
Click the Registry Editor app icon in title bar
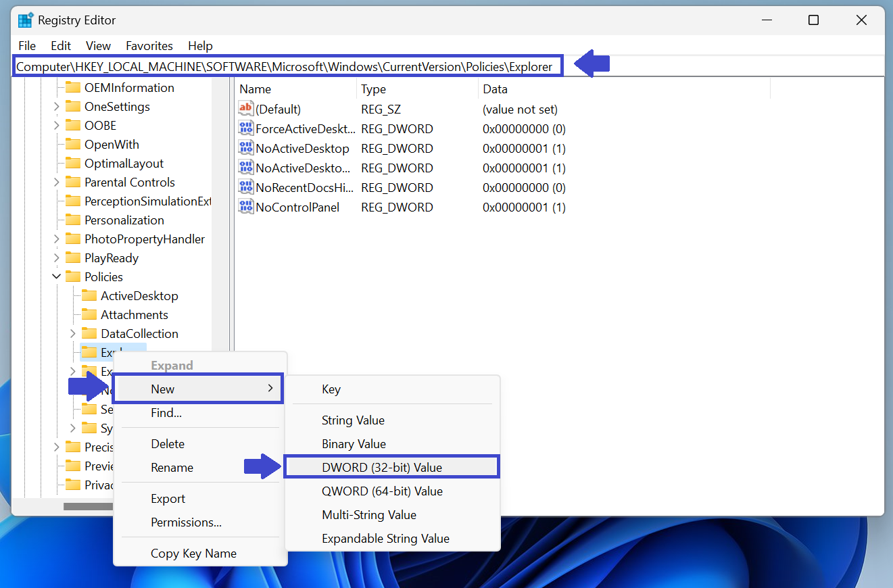[x=26, y=20]
